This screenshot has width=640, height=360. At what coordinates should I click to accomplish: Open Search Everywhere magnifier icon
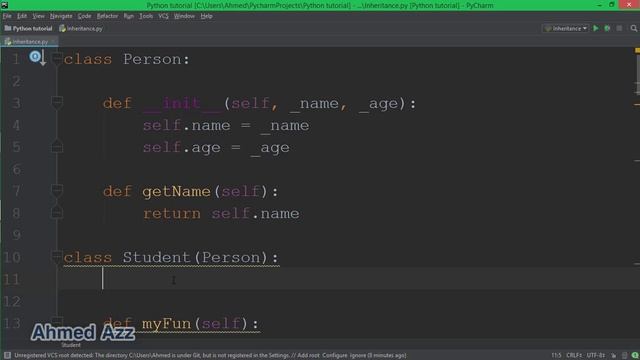pyautogui.click(x=633, y=28)
